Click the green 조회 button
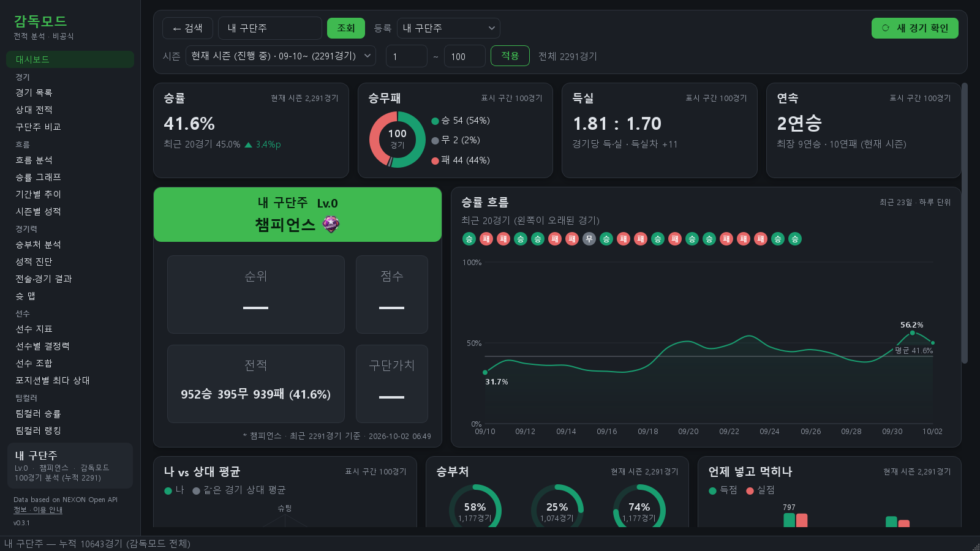Viewport: 980px width, 551px height. 346,28
